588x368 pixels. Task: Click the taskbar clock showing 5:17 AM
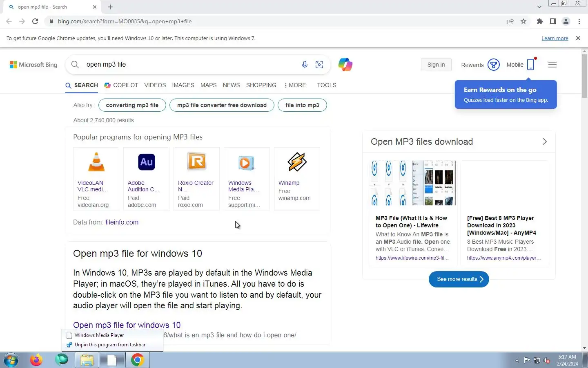coord(567,360)
